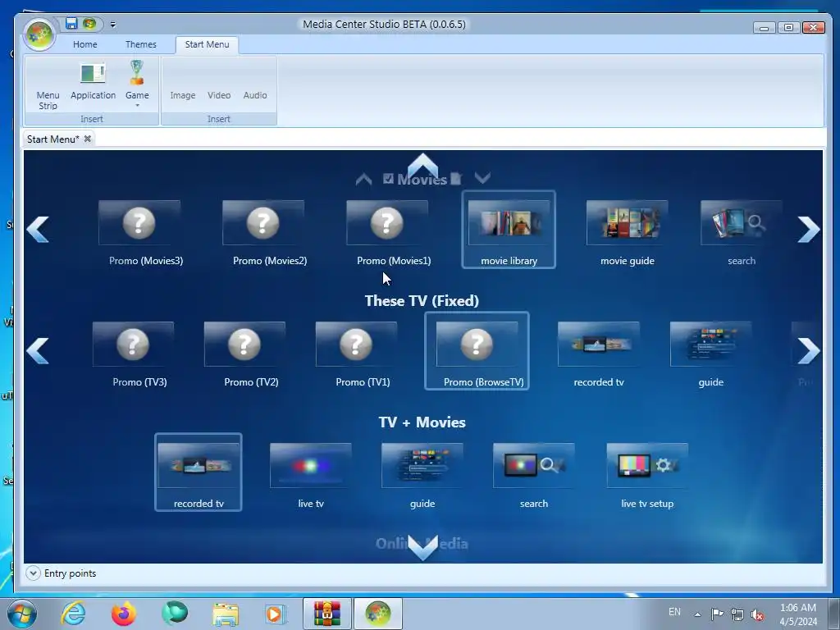This screenshot has height=630, width=840.
Task: Click the Image insert button
Action: 183,95
